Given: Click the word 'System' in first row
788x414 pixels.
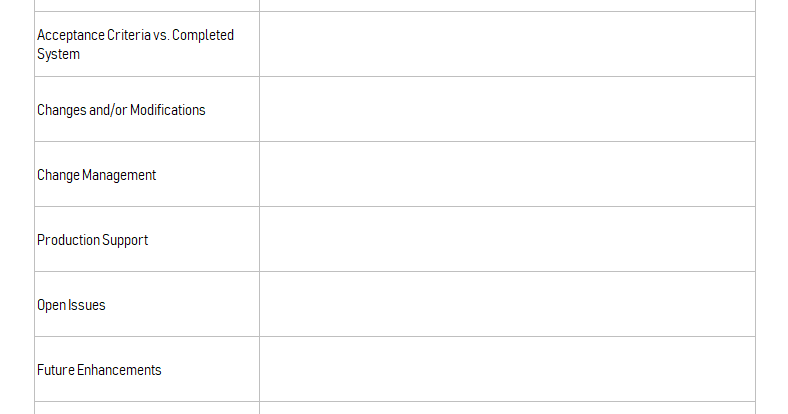Looking at the screenshot, I should coord(58,54).
